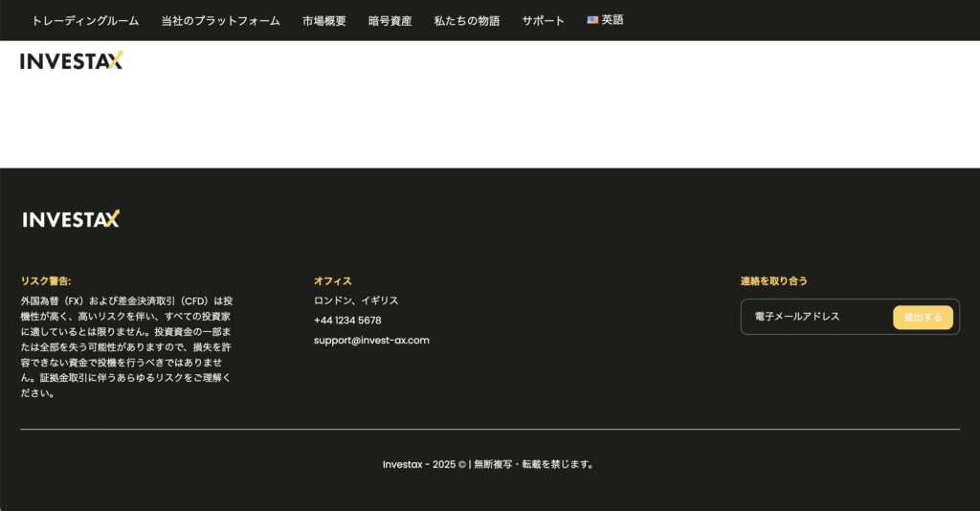
Task: Go to 当社のプラットフォーム page
Action: tap(220, 20)
